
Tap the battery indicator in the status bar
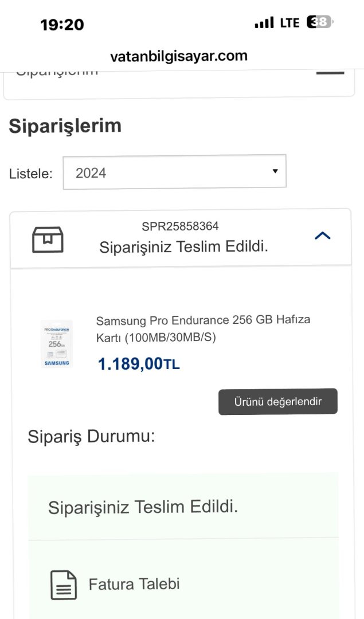(x=320, y=22)
